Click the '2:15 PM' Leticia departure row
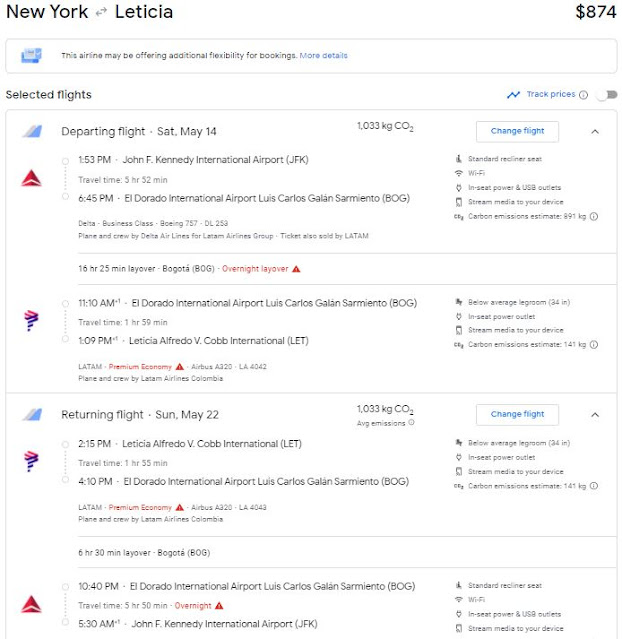 click(190, 444)
